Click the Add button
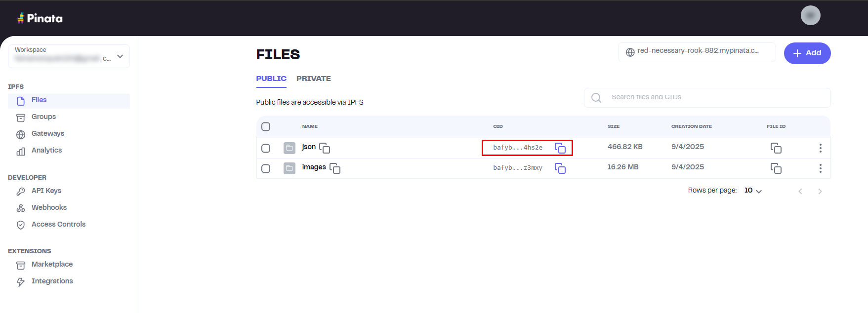 807,53
